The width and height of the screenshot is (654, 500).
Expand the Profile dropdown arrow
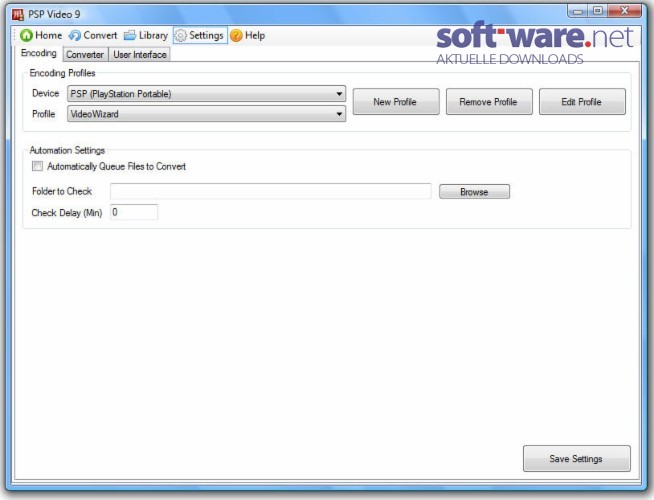(340, 114)
